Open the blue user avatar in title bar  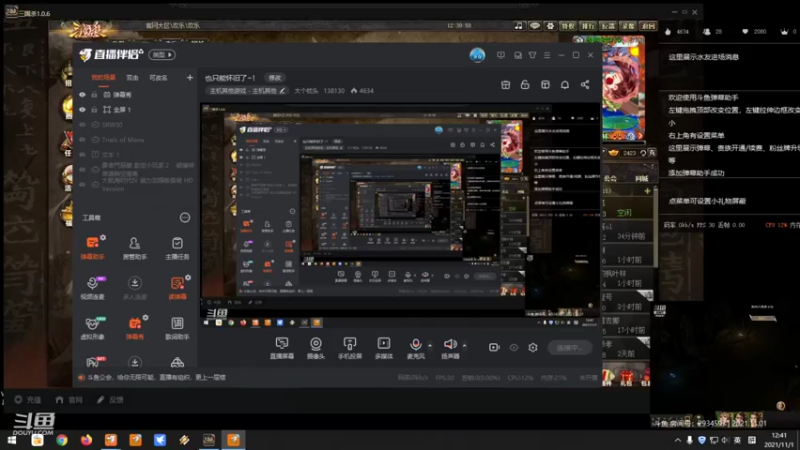click(477, 55)
